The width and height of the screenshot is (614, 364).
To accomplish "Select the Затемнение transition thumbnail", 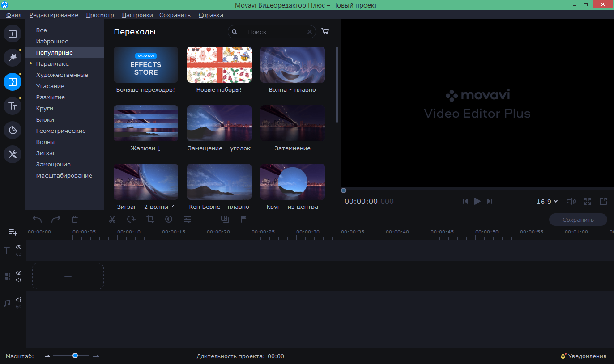I will click(292, 123).
